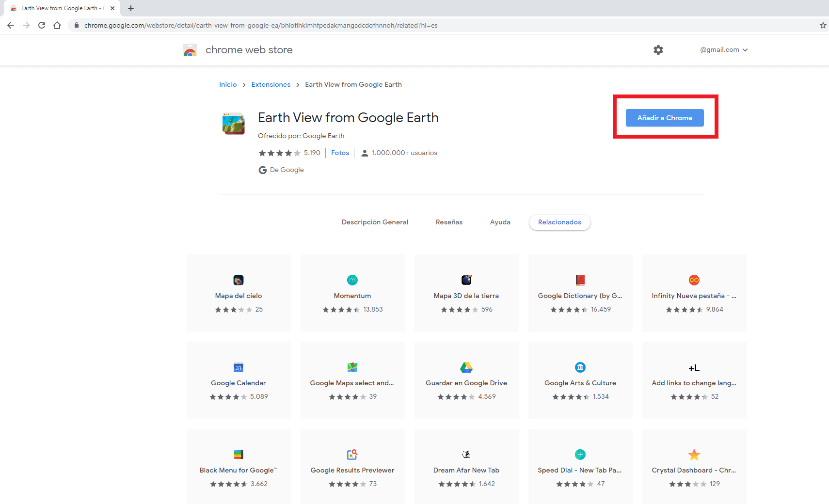The image size is (829, 504).
Task: Open the Crystal Dashboard star icon
Action: pyautogui.click(x=694, y=455)
